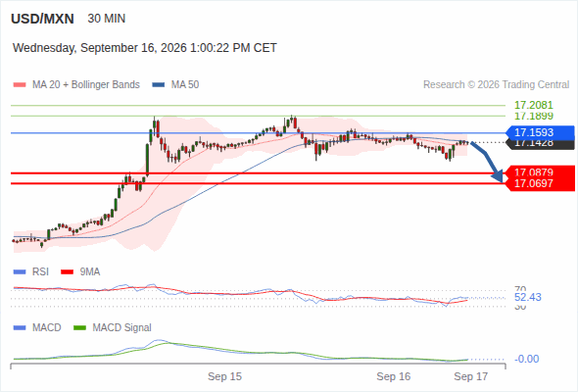Screen dimensions: 578x392
Task: Click the green MACD Signal swatch
Action: [79, 328]
